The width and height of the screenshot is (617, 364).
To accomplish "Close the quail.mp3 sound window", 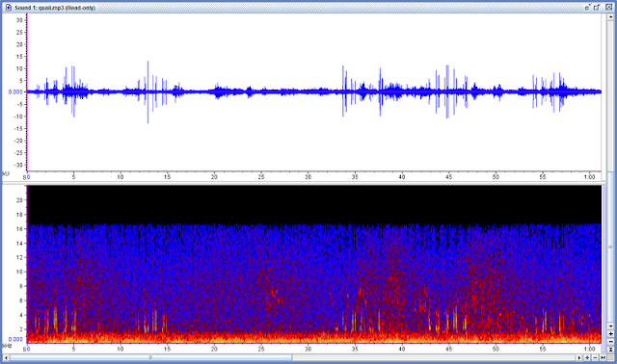I will pos(608,7).
